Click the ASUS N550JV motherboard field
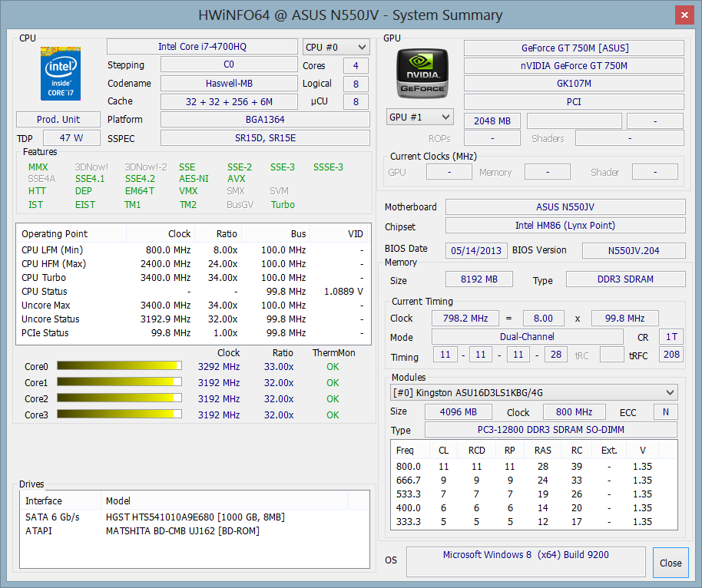 (565, 206)
